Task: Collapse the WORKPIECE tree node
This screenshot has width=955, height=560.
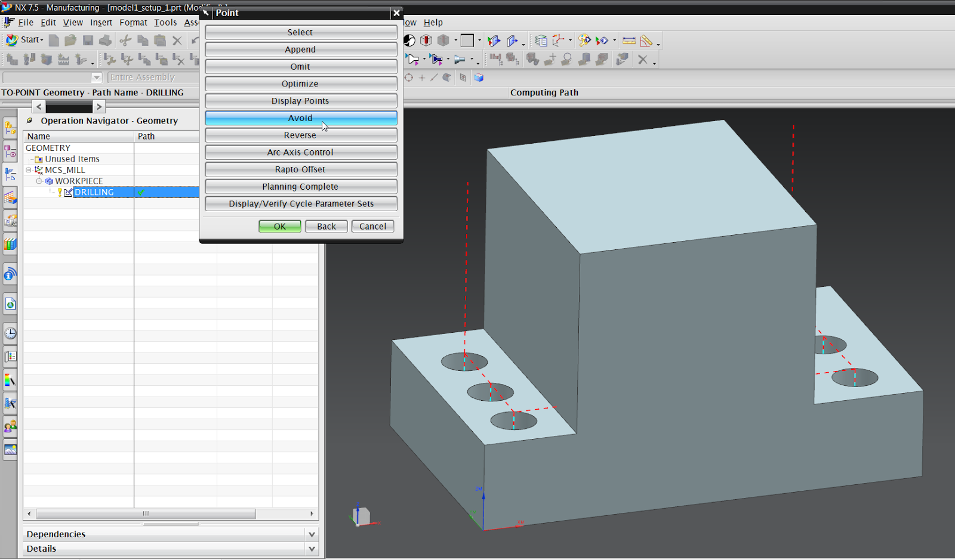Action: [39, 181]
